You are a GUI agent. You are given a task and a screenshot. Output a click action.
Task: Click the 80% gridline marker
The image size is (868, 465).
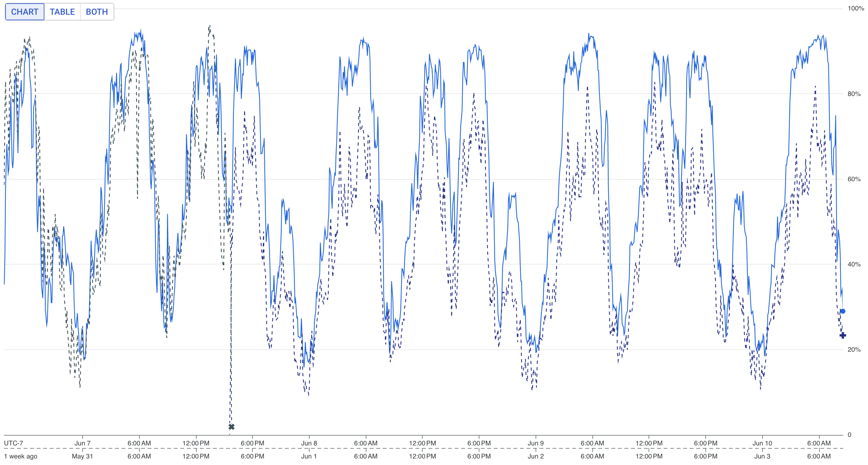pyautogui.click(x=855, y=94)
